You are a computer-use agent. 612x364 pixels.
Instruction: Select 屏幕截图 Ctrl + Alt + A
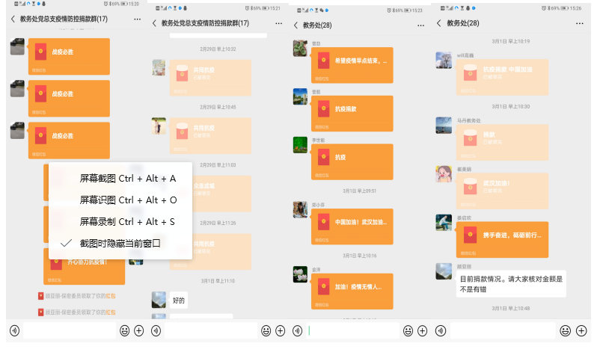tap(127, 179)
